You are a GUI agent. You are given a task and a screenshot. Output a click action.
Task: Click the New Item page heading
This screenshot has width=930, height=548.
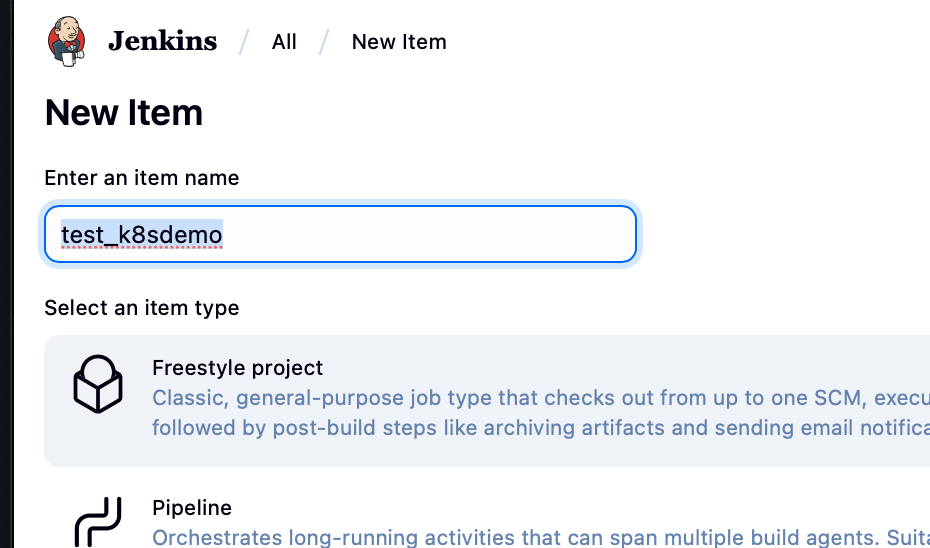(x=124, y=113)
